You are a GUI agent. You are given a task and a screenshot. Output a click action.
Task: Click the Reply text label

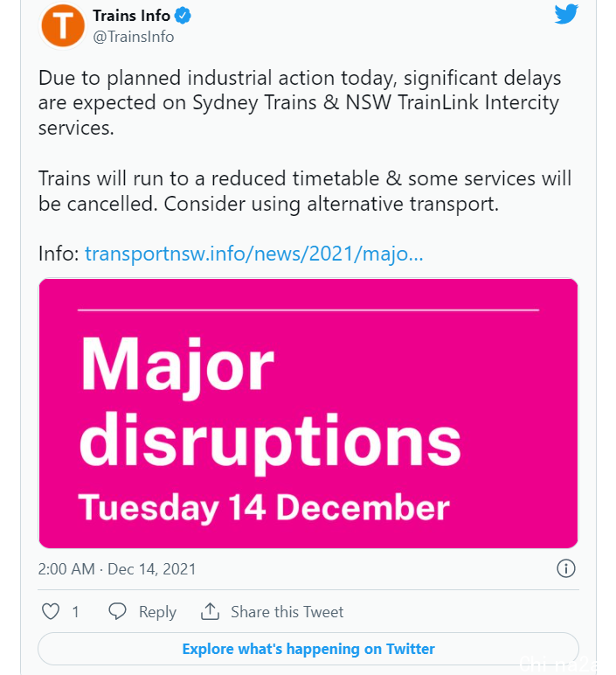pos(157,612)
